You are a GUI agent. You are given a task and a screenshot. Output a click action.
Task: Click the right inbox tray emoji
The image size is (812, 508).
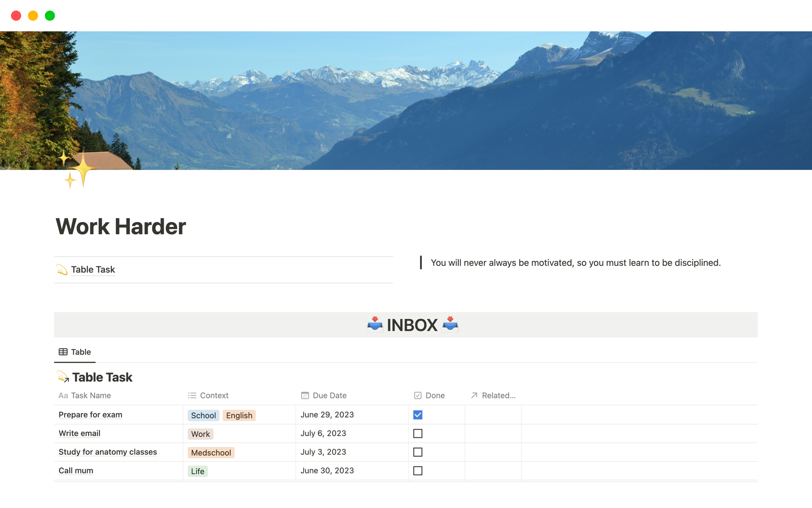coord(450,324)
